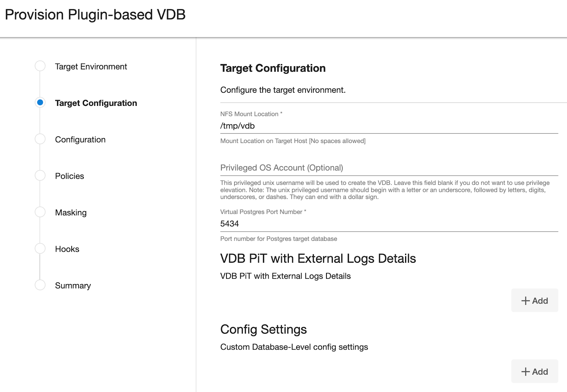Select the Target Configuration step label
Image resolution: width=567 pixels, height=392 pixels.
pyautogui.click(x=96, y=103)
